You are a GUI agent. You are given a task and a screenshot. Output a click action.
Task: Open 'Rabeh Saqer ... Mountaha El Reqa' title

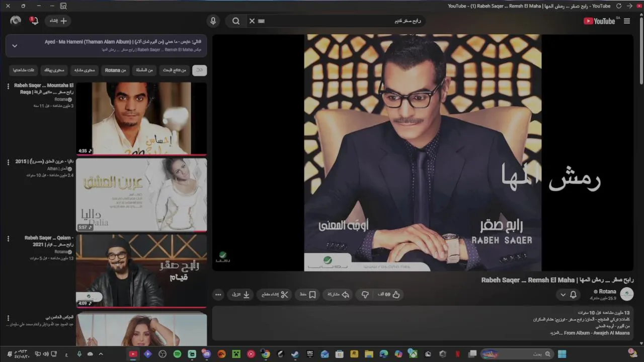(44, 89)
